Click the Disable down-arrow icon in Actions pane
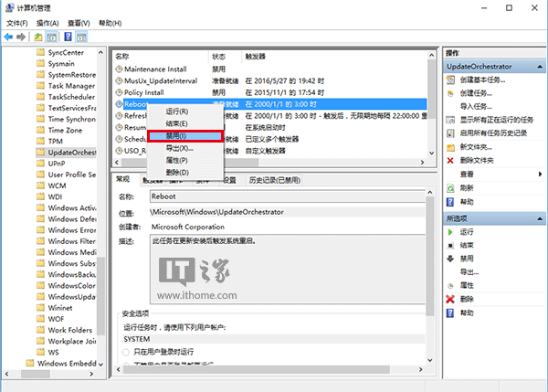The height and width of the screenshot is (392, 548). (450, 259)
